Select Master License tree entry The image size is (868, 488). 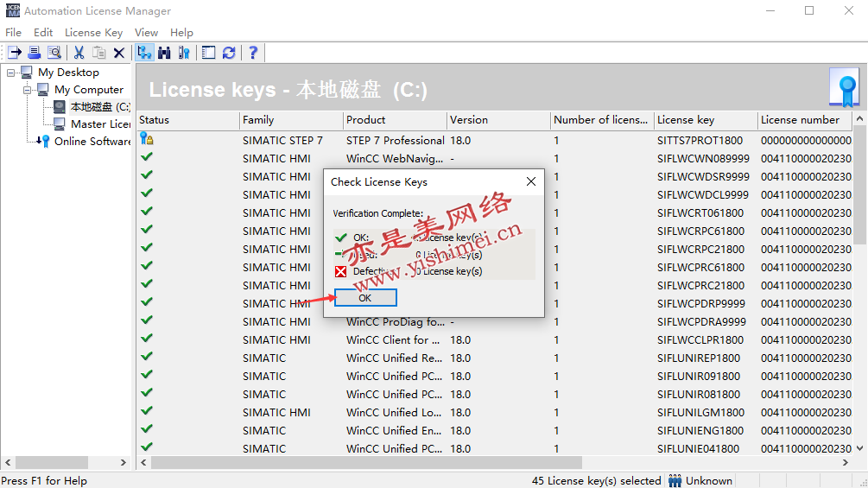click(x=101, y=124)
